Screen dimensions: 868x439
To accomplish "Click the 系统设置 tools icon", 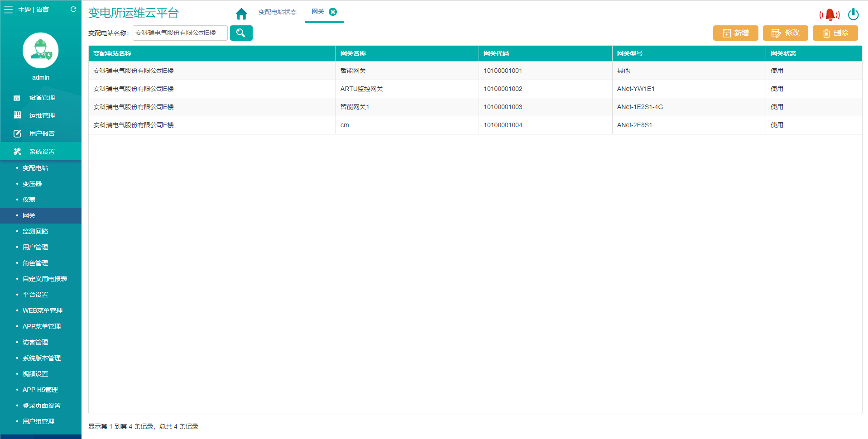I will point(17,152).
